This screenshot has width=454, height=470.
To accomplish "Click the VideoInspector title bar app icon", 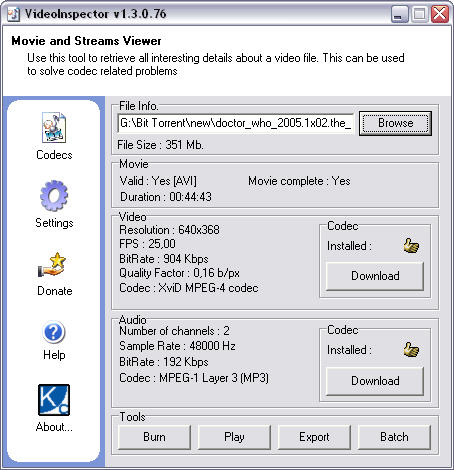I will (14, 14).
